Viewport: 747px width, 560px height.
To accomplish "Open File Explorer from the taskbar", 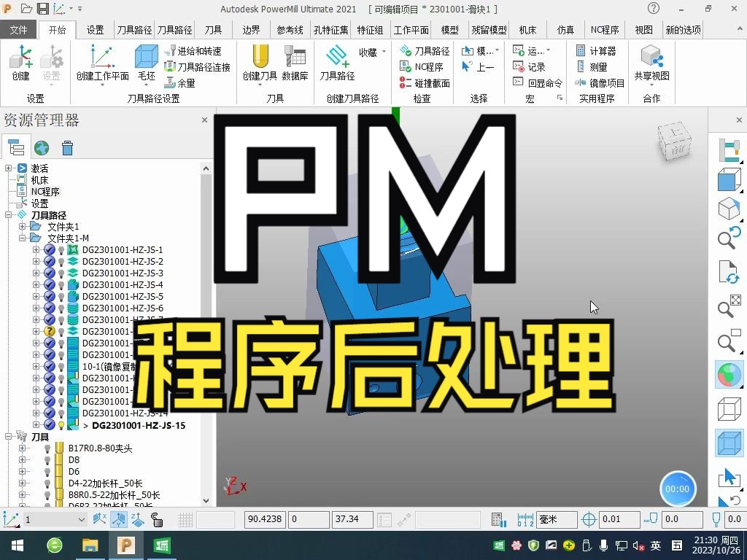I will coord(90,545).
